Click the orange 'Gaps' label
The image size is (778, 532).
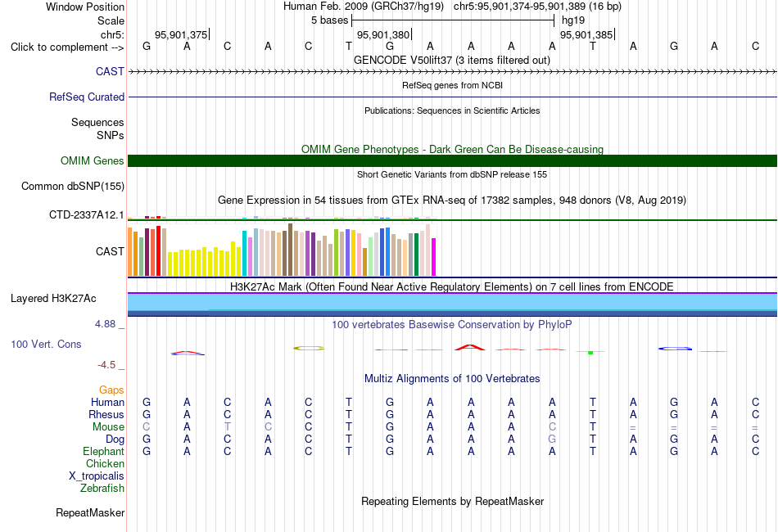pyautogui.click(x=111, y=390)
